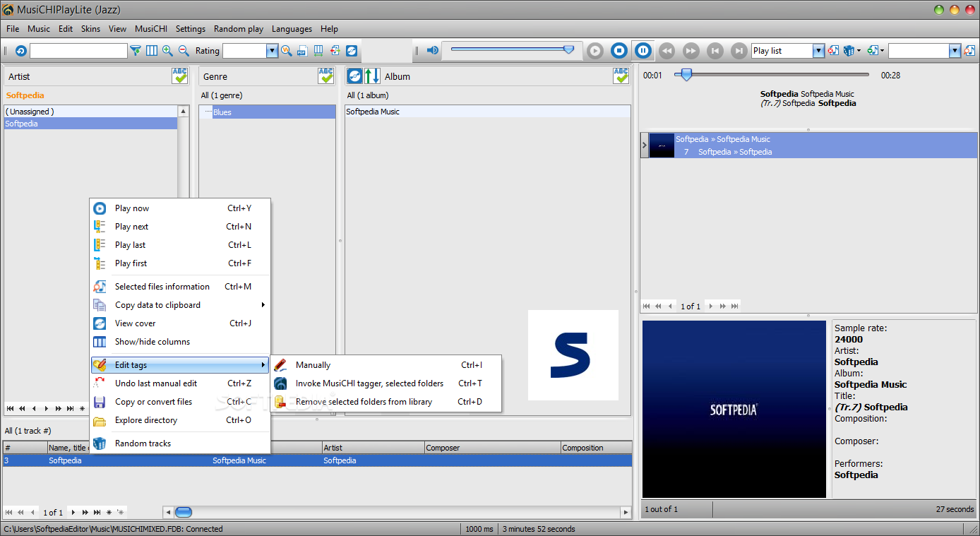
Task: Click the Invoke MusiCHI tagger icon
Action: pos(280,383)
